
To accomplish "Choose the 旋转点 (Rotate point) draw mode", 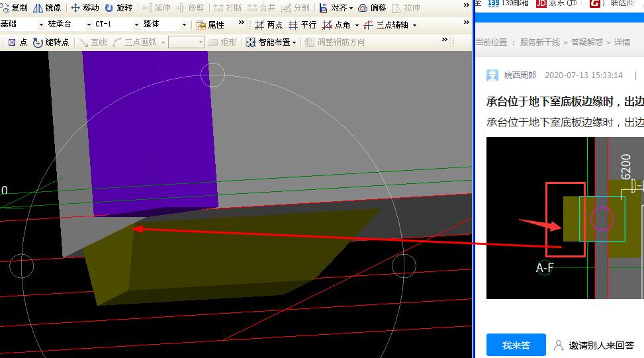I will [x=51, y=42].
